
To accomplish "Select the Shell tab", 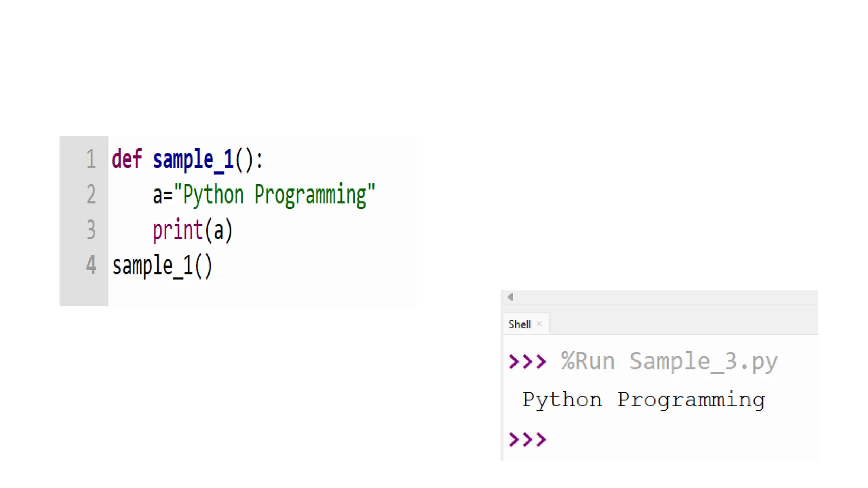I will pyautogui.click(x=520, y=324).
